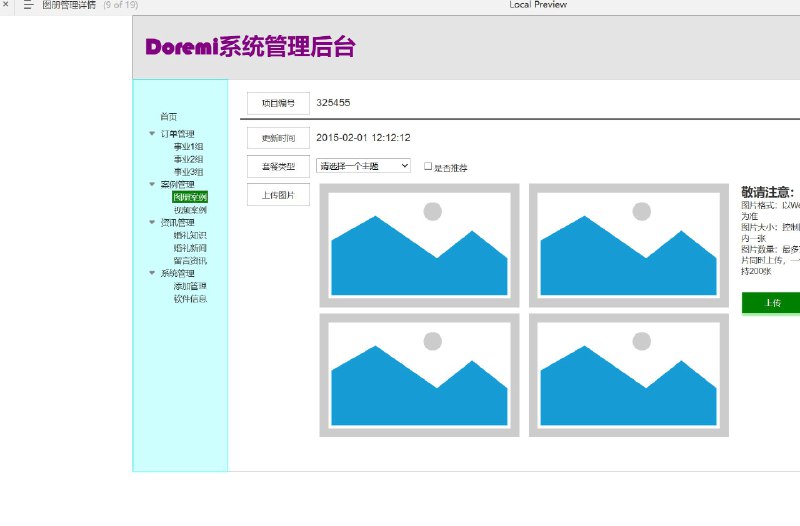The image size is (800, 526).
Task: Click the page title showing 9 of 19
Action: 90,5
